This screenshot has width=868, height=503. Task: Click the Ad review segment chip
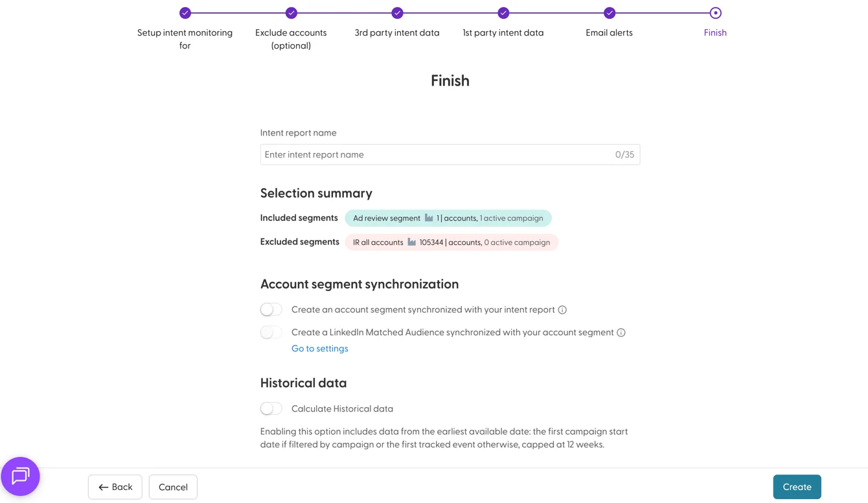coord(448,218)
